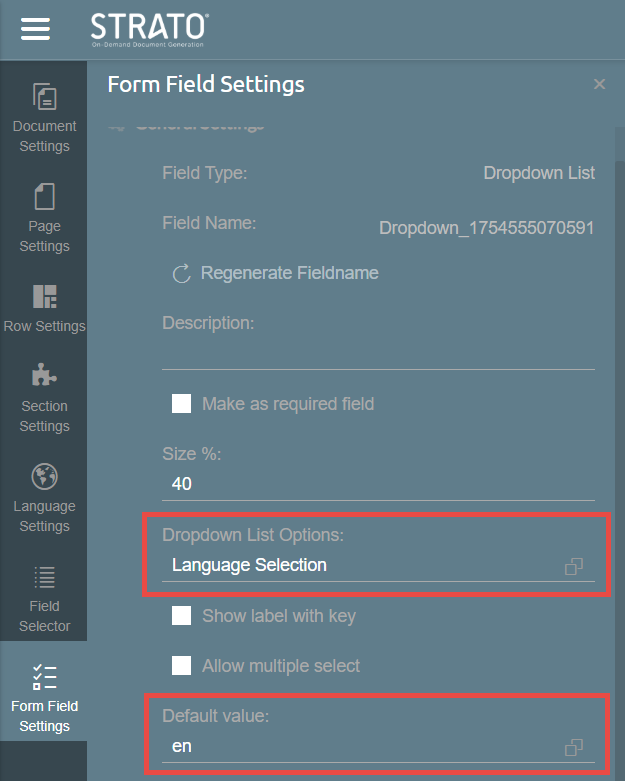Image resolution: width=625 pixels, height=781 pixels.
Task: Click the STRATO logo
Action: [150, 29]
